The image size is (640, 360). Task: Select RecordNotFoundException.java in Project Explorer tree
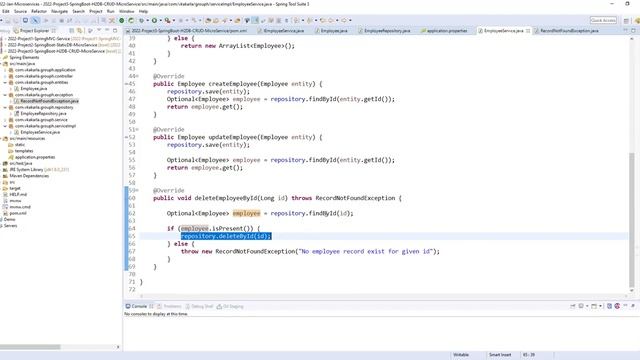(49, 101)
